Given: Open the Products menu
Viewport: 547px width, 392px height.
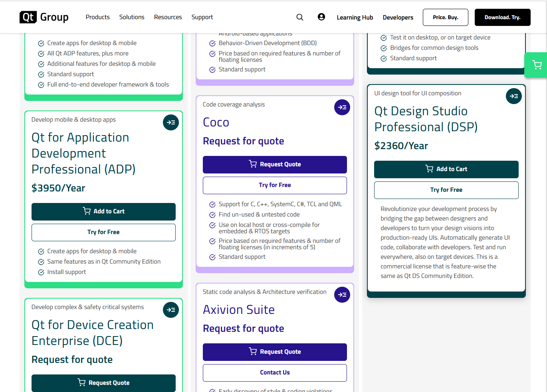Looking at the screenshot, I should click(x=98, y=17).
